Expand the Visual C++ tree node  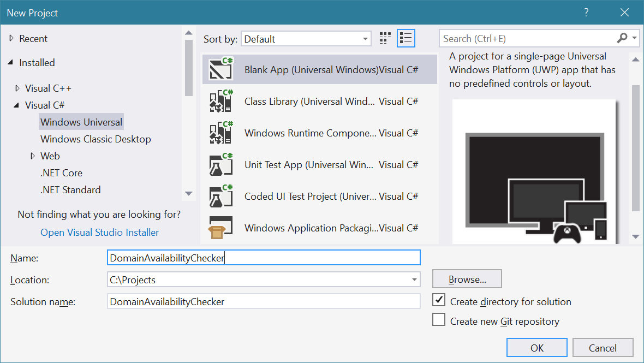(x=18, y=88)
